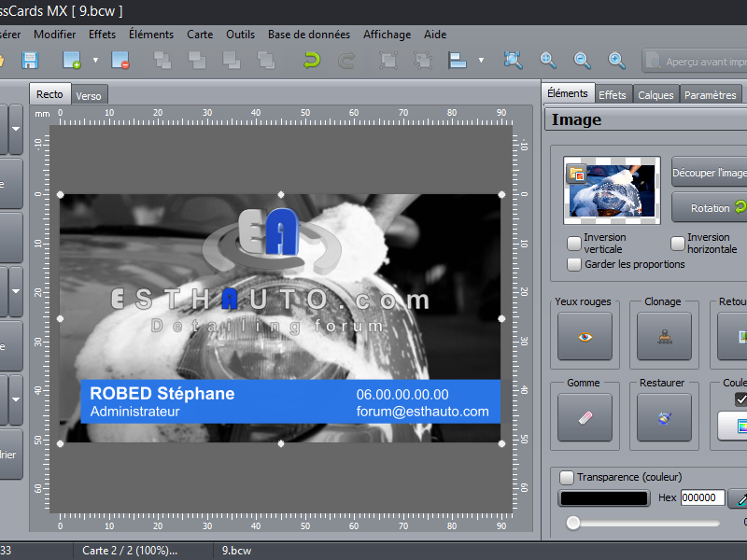Expand the alignment options dropdown arrow
747x560 pixels.
(x=481, y=61)
